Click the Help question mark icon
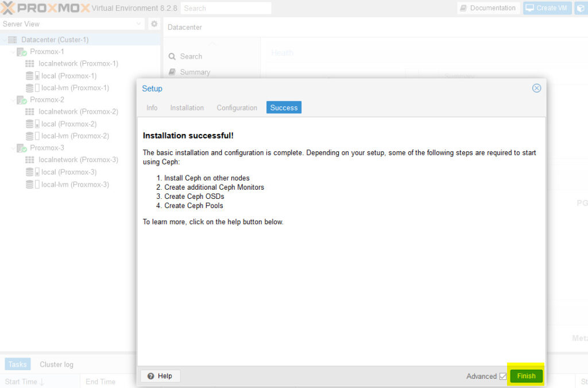 click(151, 376)
